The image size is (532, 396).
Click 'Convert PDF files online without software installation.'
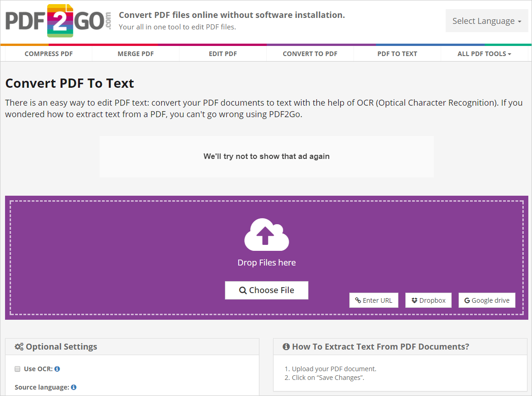pyautogui.click(x=232, y=15)
